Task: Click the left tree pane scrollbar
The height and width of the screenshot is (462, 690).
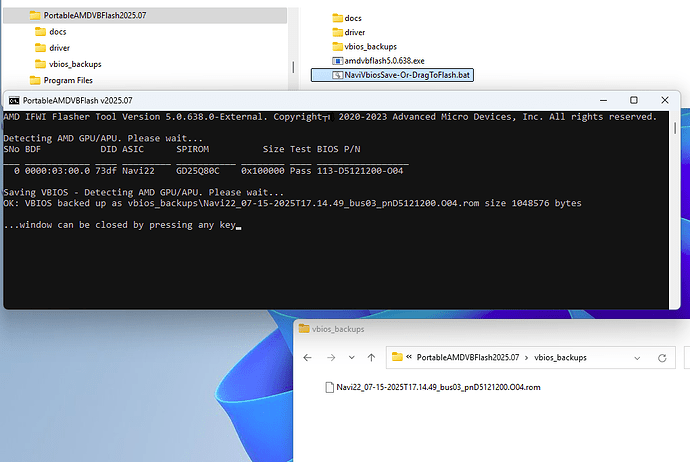Action: [x=293, y=67]
